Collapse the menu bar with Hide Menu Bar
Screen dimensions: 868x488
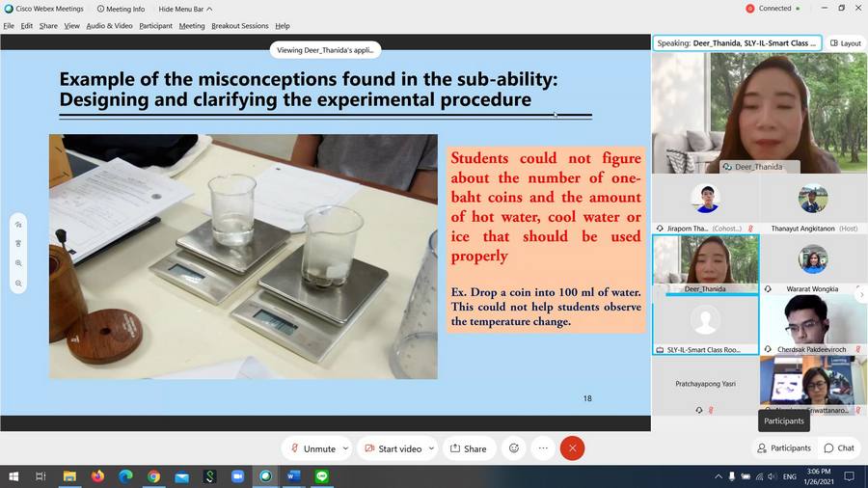(185, 9)
